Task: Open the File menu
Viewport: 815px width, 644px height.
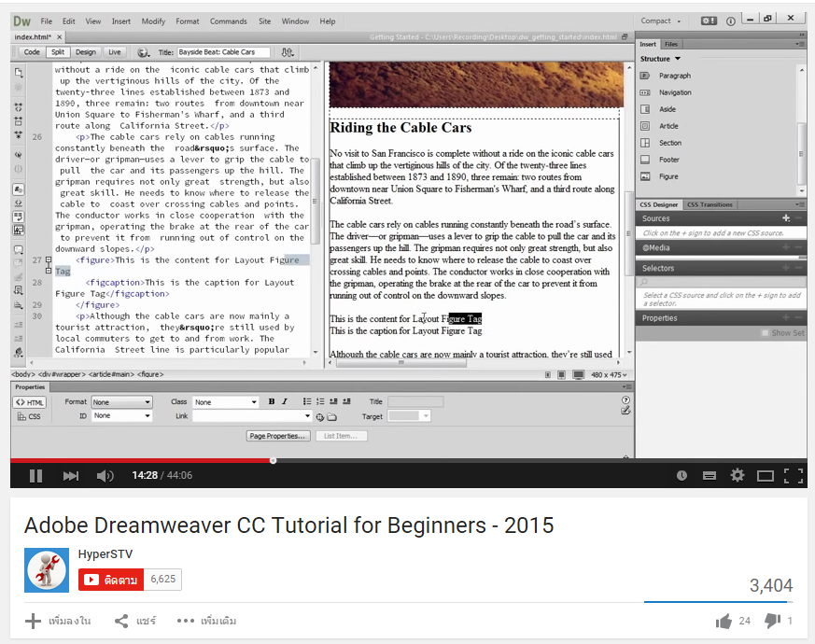Action: point(47,21)
